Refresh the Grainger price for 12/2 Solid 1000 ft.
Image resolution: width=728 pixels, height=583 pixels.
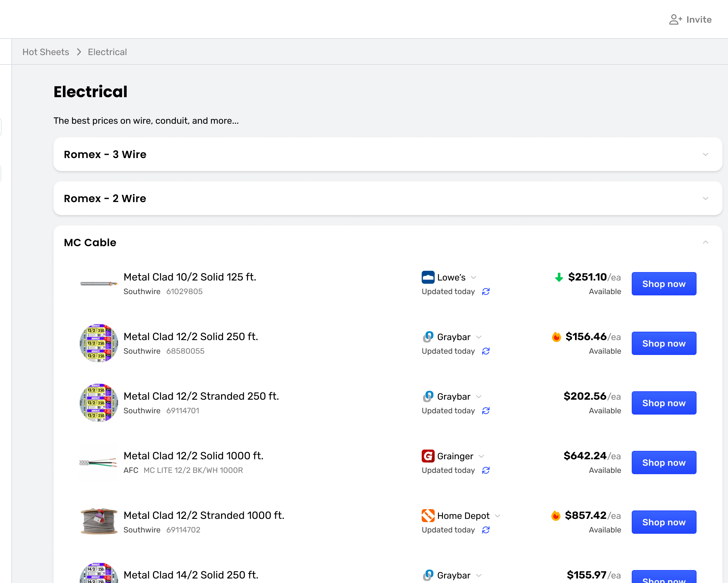coord(486,470)
